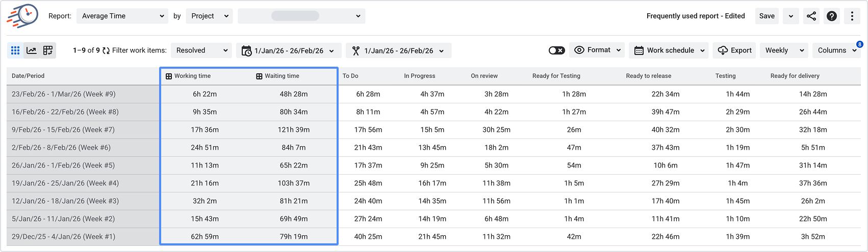
Task: Expand the Working time column group icon
Action: 169,76
